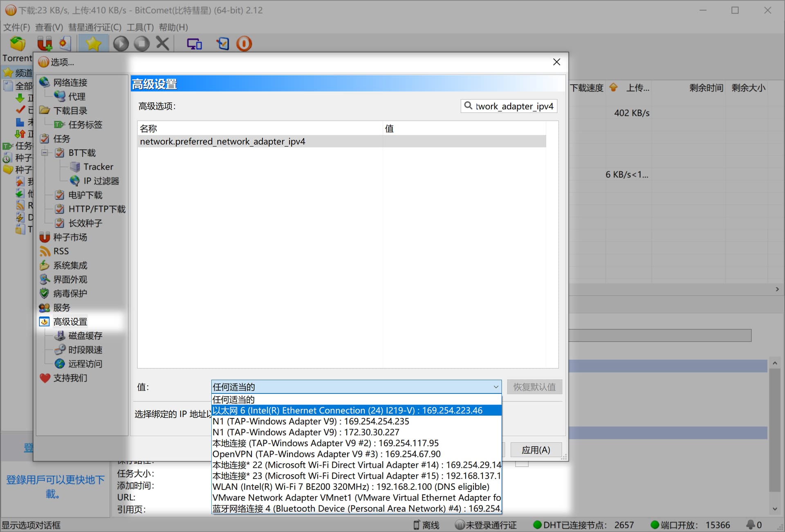This screenshot has height=532, width=785.
Task: Select 界面外观 in the options tree
Action: tap(70, 279)
